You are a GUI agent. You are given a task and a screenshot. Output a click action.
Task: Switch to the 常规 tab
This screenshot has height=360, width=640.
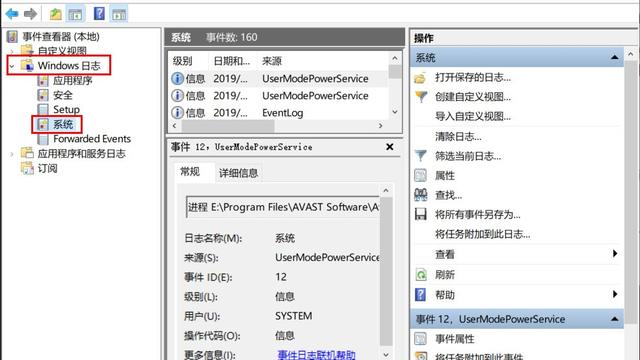pos(190,172)
